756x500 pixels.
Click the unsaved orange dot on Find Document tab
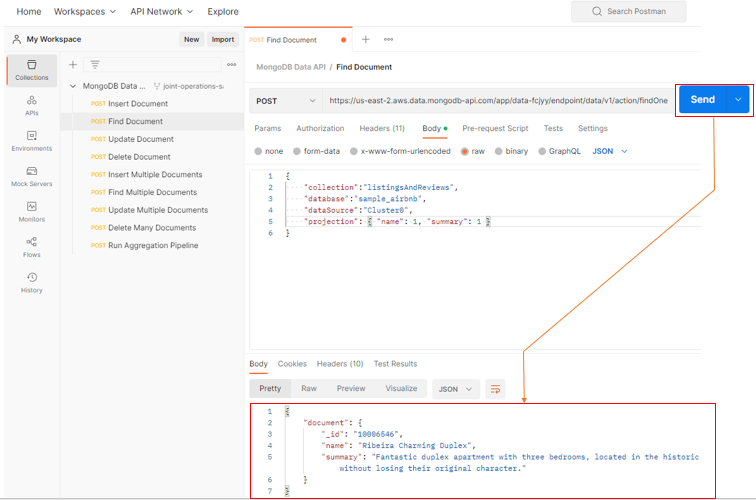[x=343, y=40]
